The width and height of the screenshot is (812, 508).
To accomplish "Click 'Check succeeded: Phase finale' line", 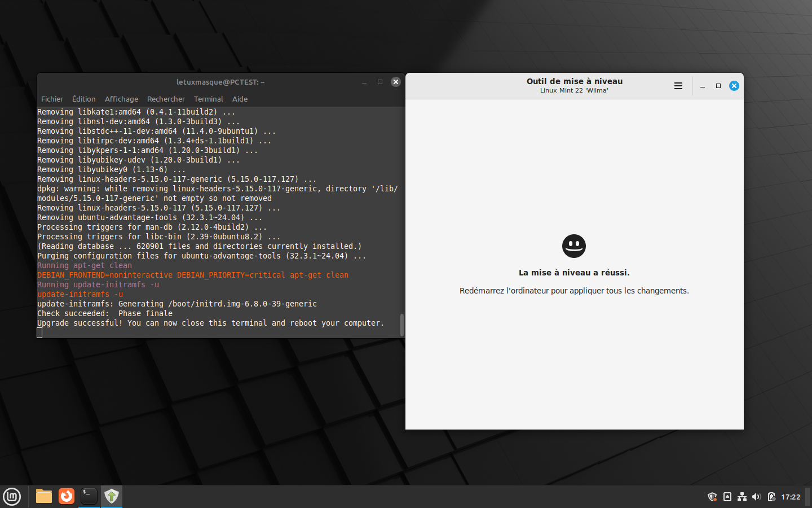I will 105,313.
